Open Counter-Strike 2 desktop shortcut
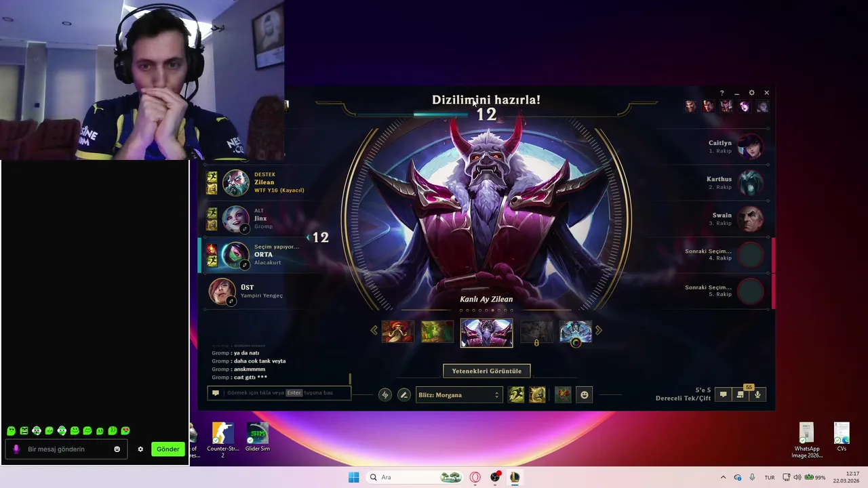 point(222,441)
